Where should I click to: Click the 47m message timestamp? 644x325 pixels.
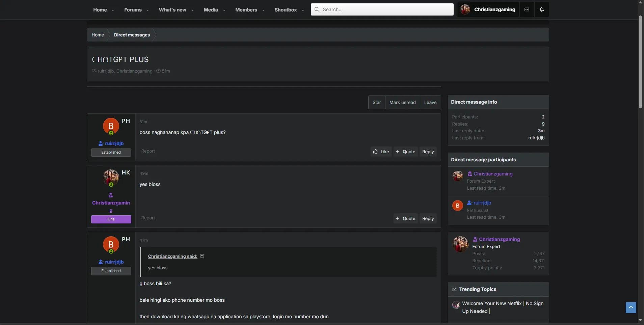point(143,240)
